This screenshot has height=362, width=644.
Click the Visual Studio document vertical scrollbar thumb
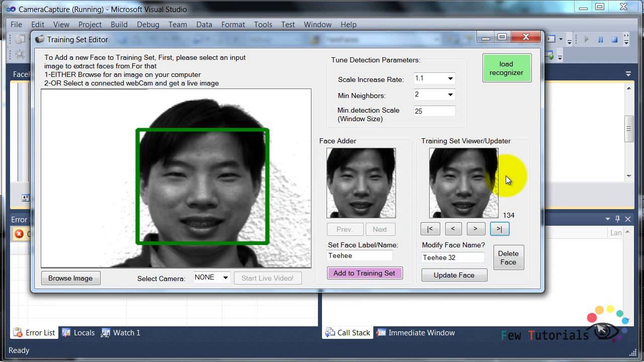point(629,129)
